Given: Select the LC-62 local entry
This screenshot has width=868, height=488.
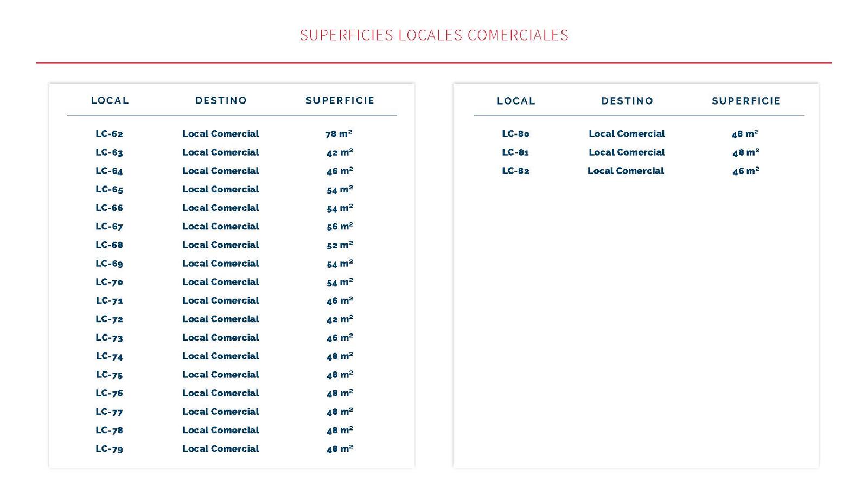Looking at the screenshot, I should [109, 134].
